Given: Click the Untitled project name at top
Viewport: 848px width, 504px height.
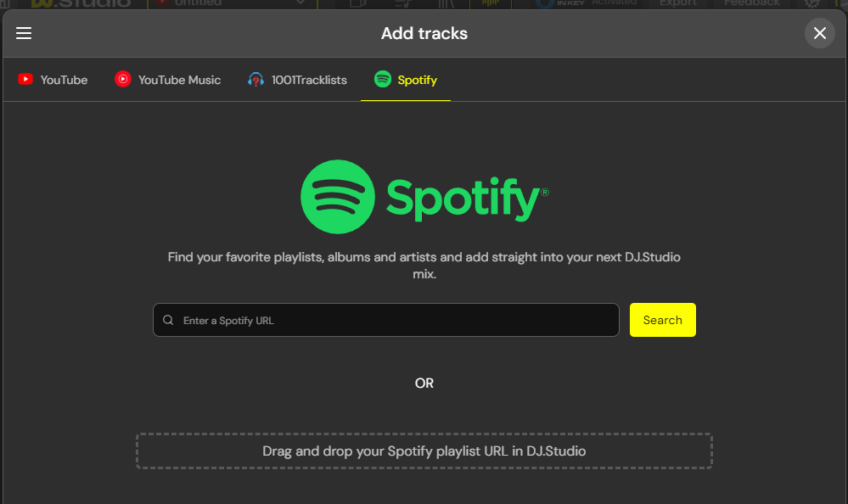Looking at the screenshot, I should (x=197, y=3).
